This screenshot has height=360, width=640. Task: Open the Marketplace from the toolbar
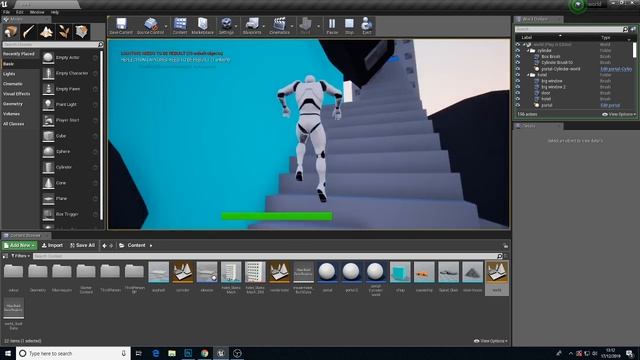pyautogui.click(x=202, y=26)
